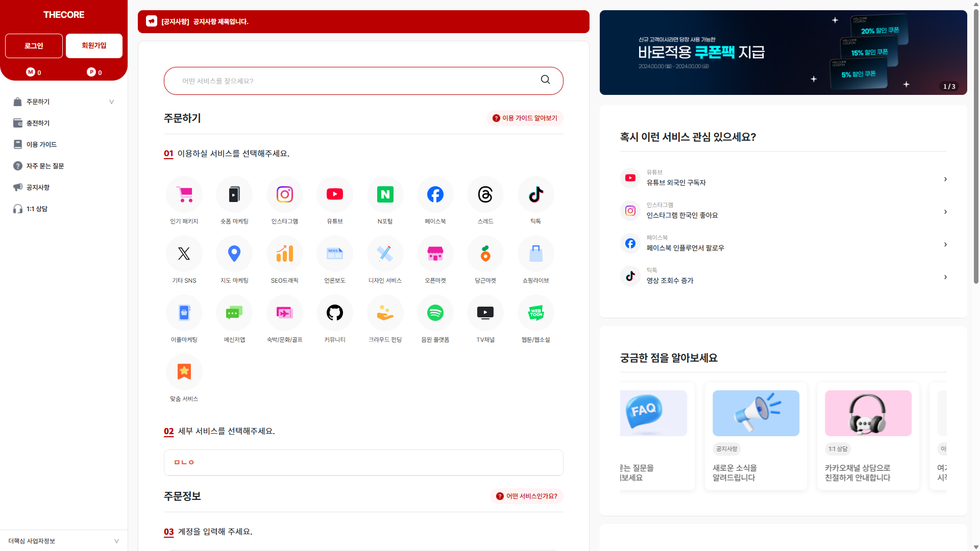Open the 쿠폰팩 promotional banner
The height and width of the screenshot is (551, 980).
point(783,53)
